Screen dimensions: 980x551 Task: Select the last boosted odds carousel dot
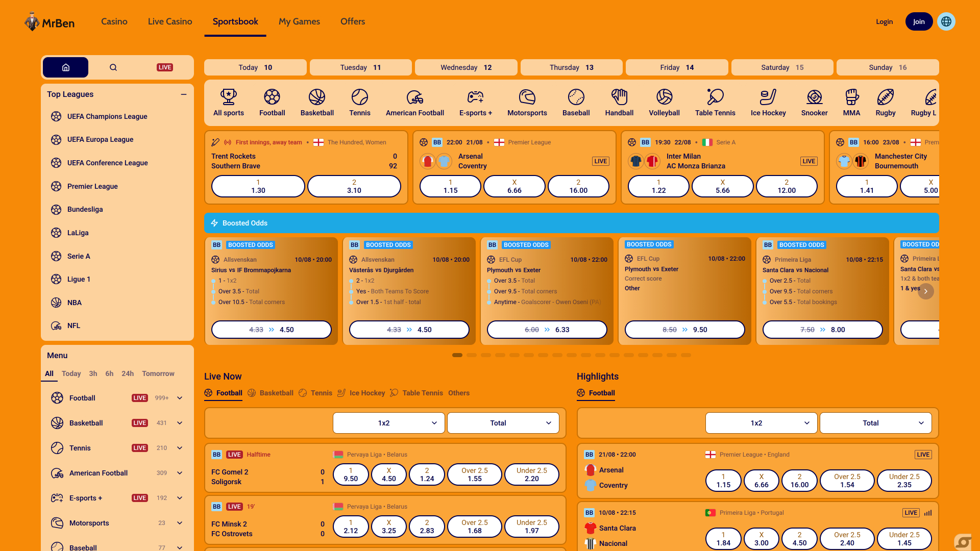686,355
